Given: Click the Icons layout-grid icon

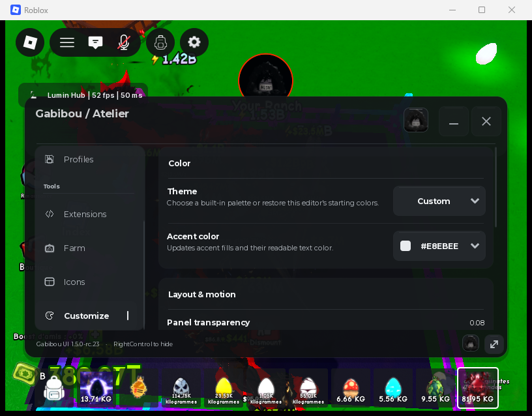Looking at the screenshot, I should point(50,282).
